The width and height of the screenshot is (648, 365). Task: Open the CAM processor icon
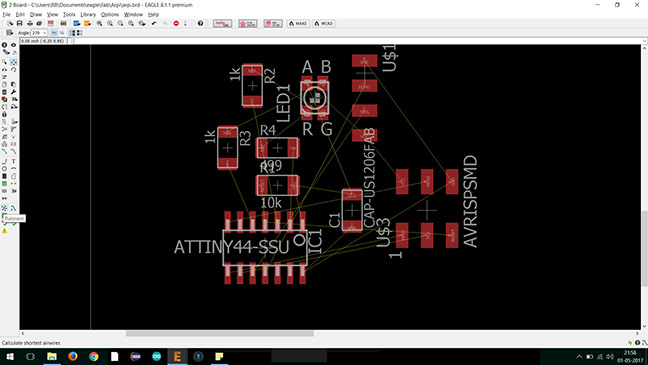[39, 24]
